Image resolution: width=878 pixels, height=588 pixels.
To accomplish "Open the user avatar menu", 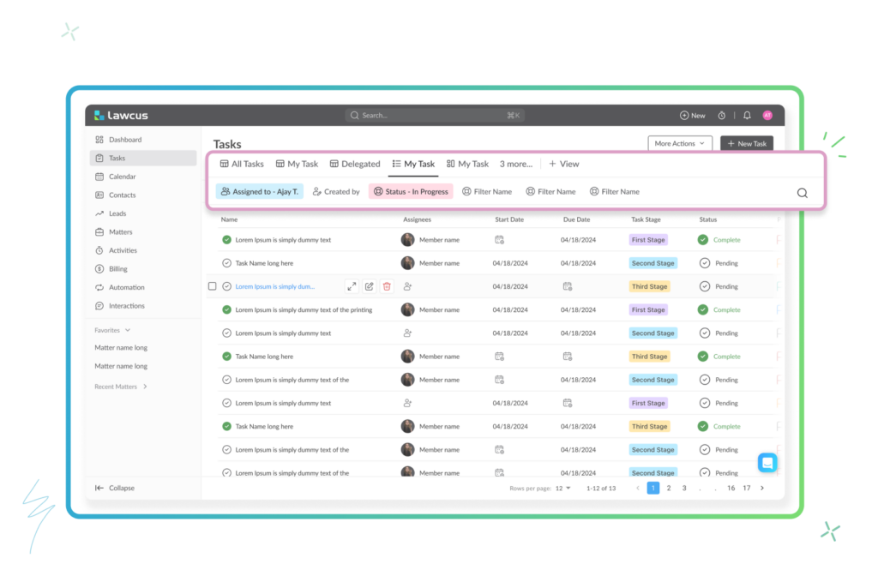I will pos(767,116).
